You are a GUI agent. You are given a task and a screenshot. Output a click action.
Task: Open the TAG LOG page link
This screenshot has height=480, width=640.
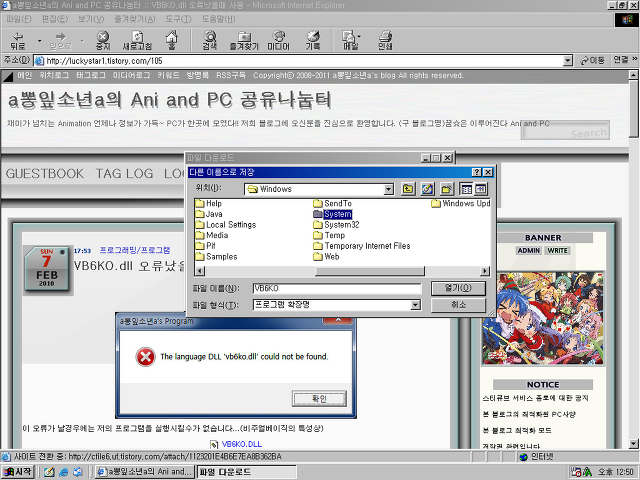(x=124, y=173)
